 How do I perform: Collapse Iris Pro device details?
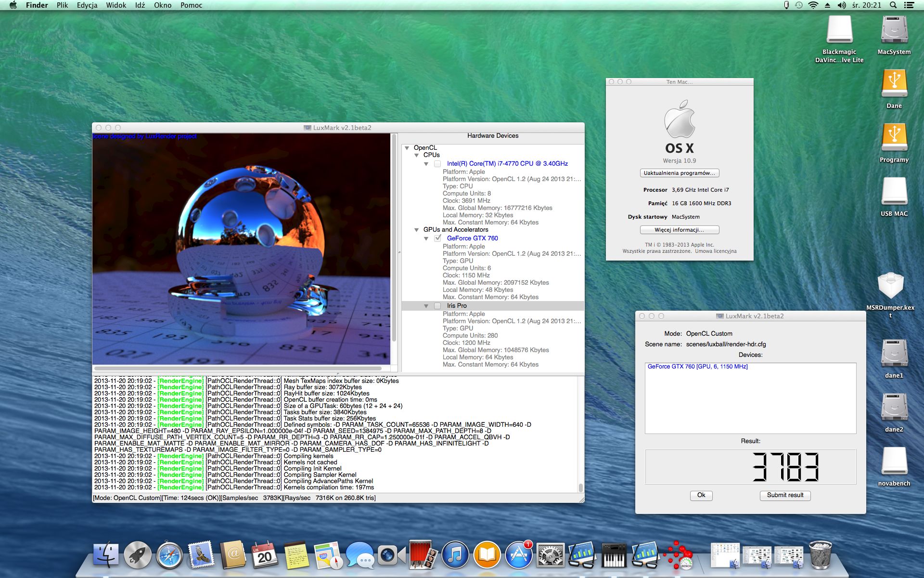pyautogui.click(x=426, y=306)
